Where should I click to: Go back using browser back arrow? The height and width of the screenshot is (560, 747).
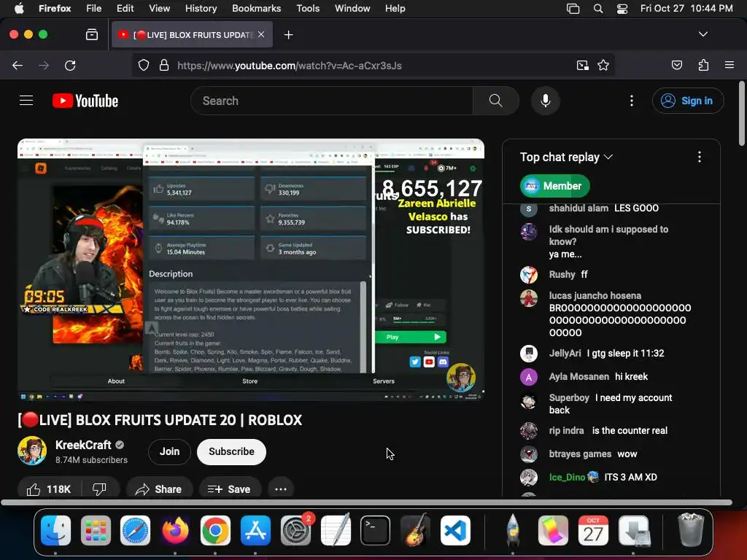pos(18,66)
